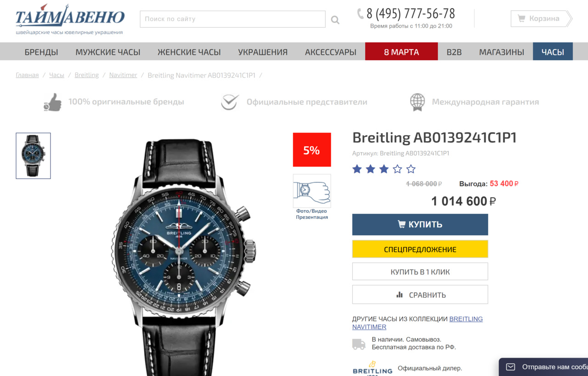Select the watch thumbnail image
The height and width of the screenshot is (376, 588).
point(34,156)
